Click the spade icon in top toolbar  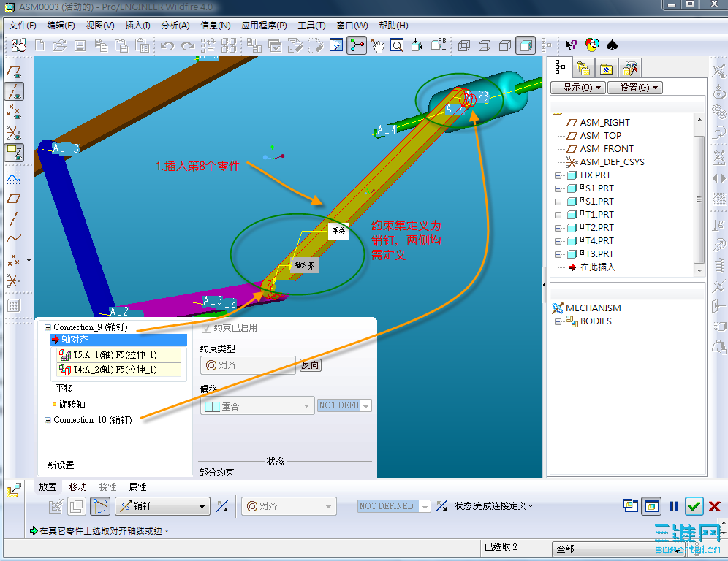(612, 45)
